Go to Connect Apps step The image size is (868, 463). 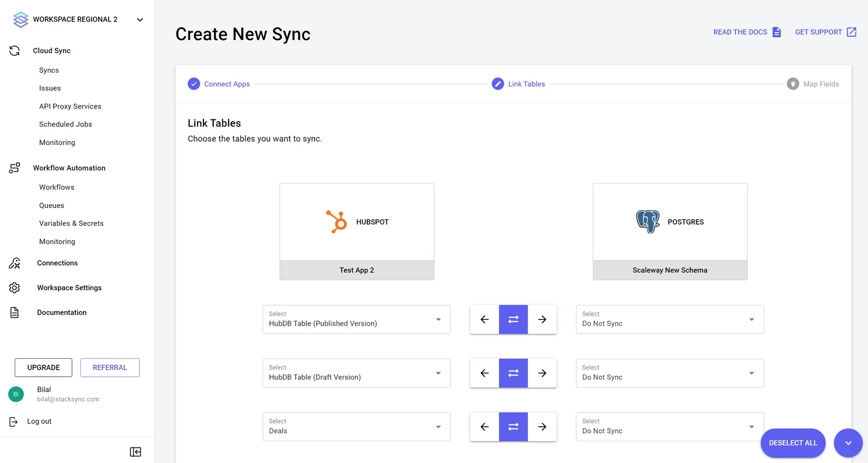tap(227, 84)
